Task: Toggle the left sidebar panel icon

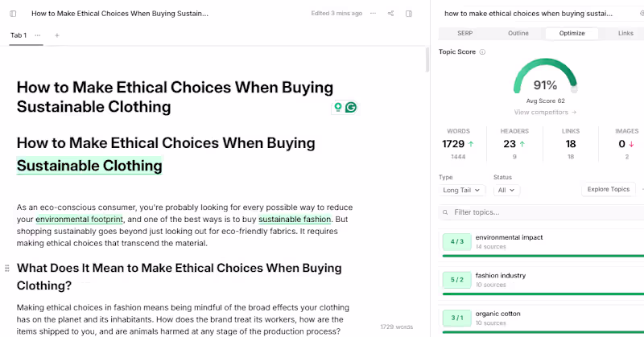Action: tap(14, 14)
